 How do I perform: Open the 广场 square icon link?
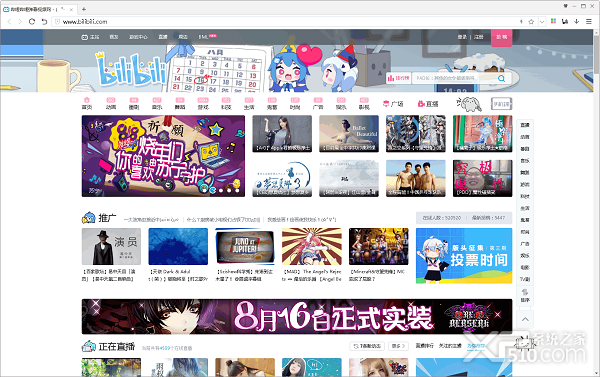pyautogui.click(x=393, y=104)
